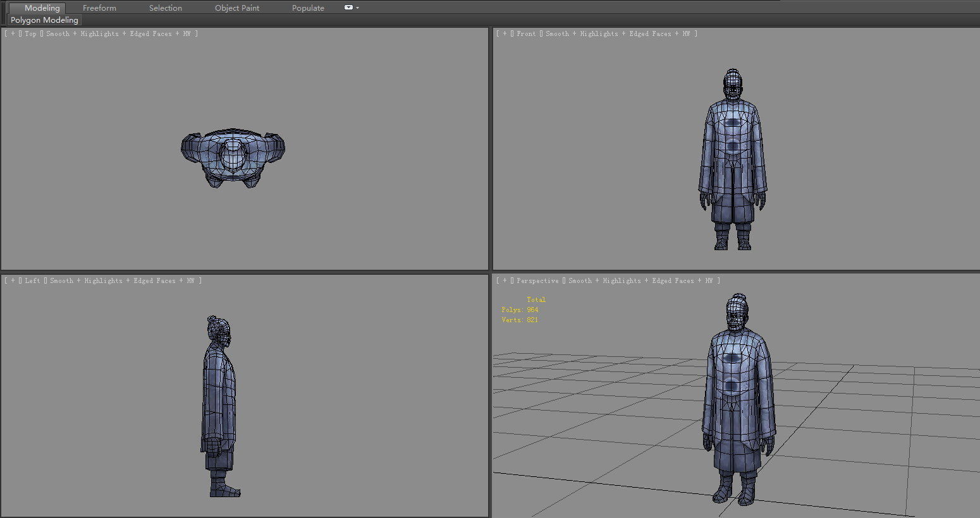Screen dimensions: 980x518
Task: Open the Perspective viewport plus menu
Action: [x=505, y=280]
